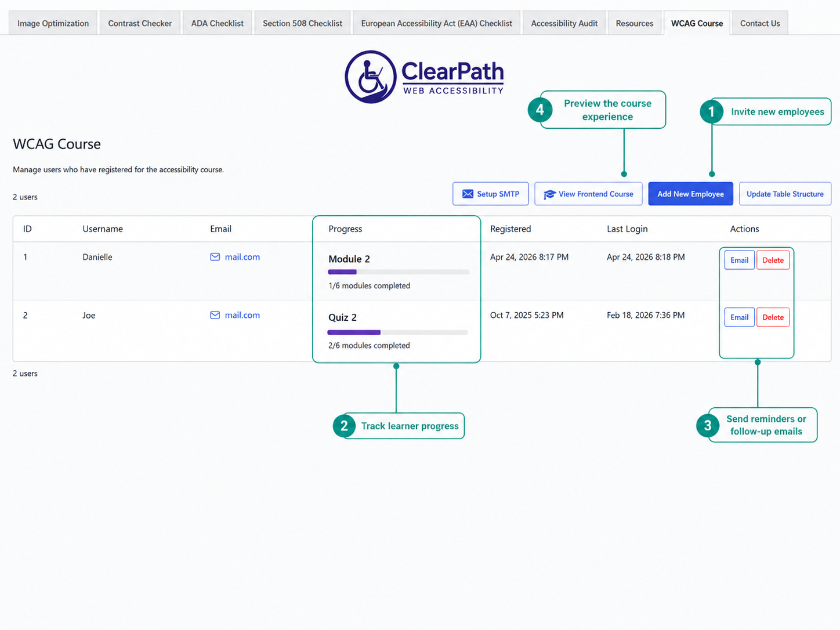Click the '2 users' count below the table
This screenshot has height=630, width=840.
pyautogui.click(x=25, y=373)
